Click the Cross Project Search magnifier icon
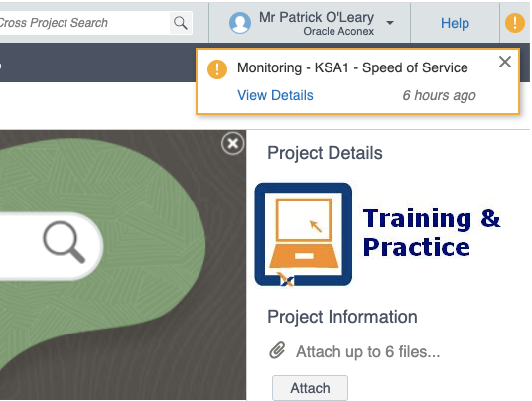Image resolution: width=532 pixels, height=401 pixels. (181, 23)
